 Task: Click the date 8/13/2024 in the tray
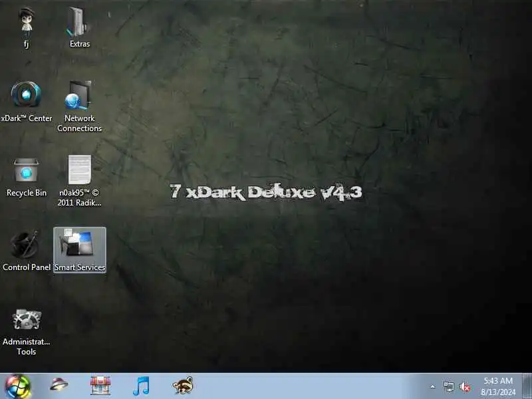point(498,392)
